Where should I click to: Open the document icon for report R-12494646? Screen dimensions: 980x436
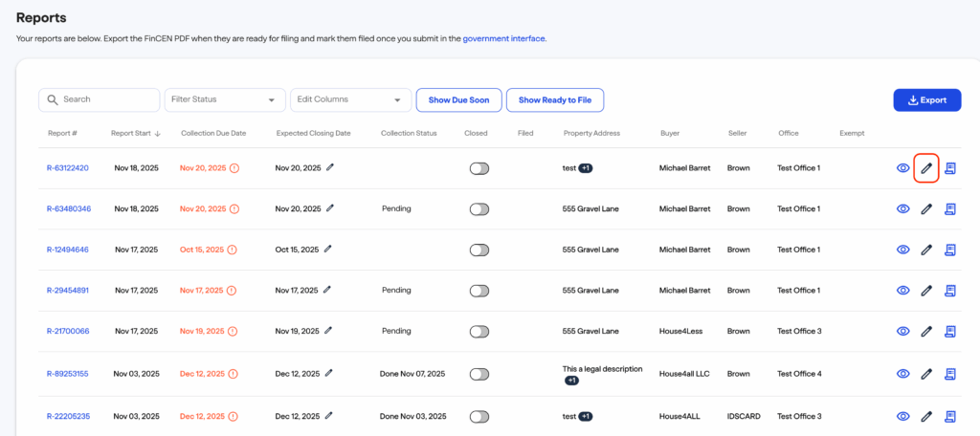coord(950,250)
